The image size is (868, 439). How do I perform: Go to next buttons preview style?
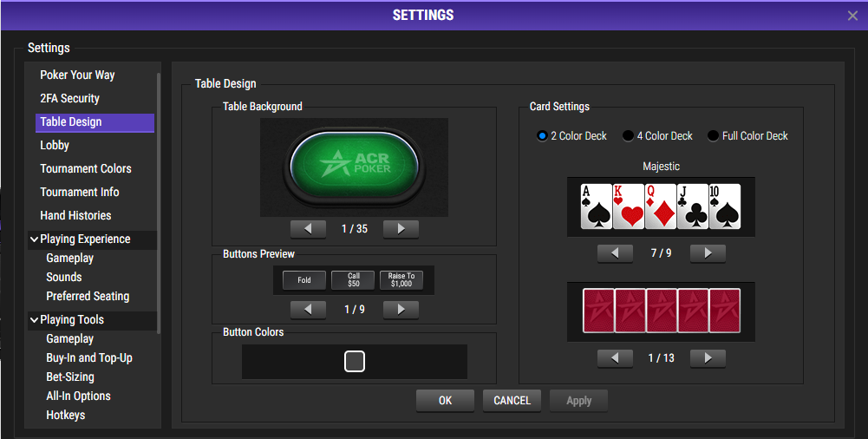[401, 310]
